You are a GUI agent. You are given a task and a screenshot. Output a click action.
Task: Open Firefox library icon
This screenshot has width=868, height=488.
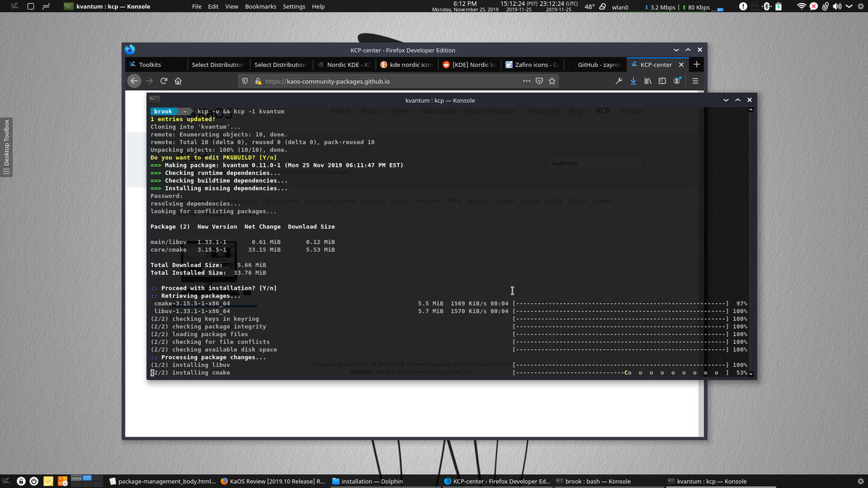pyautogui.click(x=648, y=81)
